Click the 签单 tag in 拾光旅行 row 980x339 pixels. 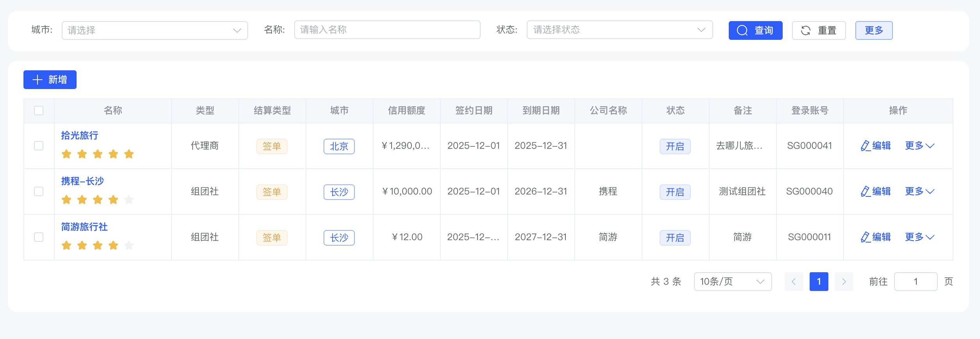click(272, 146)
